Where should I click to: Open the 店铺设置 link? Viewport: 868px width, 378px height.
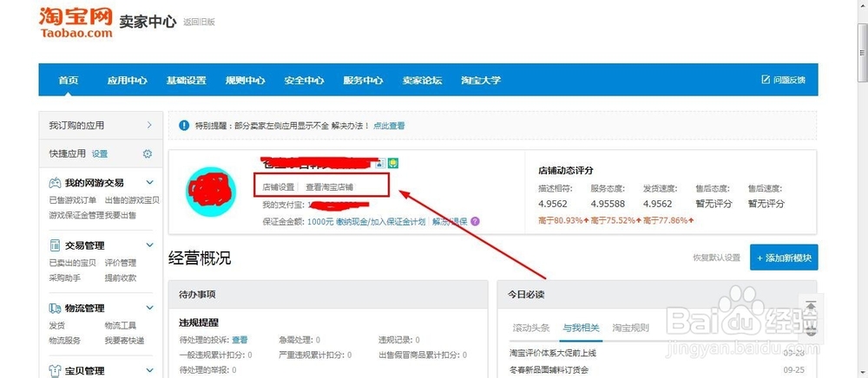pos(279,187)
